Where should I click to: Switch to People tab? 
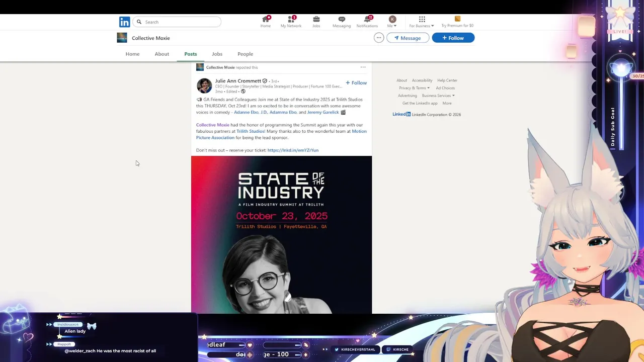(x=246, y=54)
